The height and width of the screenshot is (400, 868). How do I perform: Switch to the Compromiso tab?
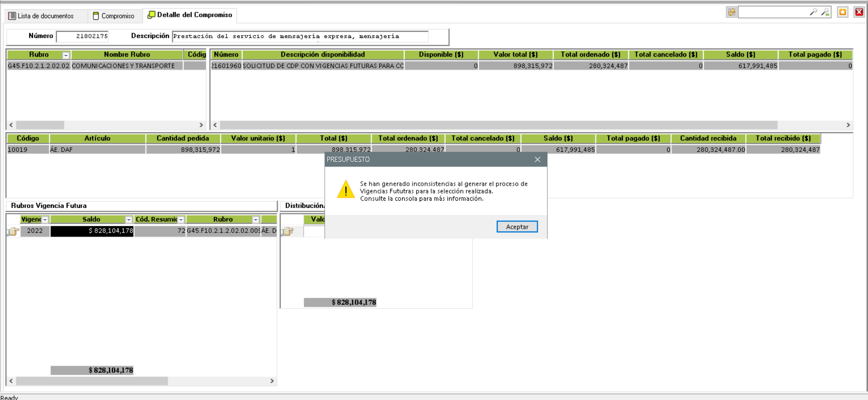(114, 16)
